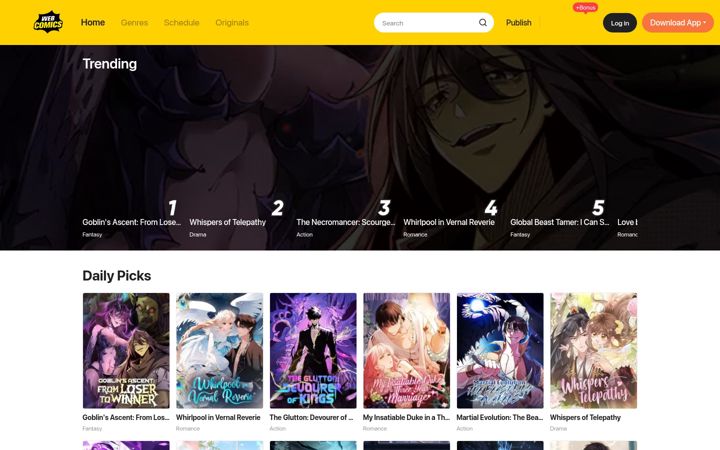The height and width of the screenshot is (450, 720).
Task: Click the Log in button
Action: point(619,23)
